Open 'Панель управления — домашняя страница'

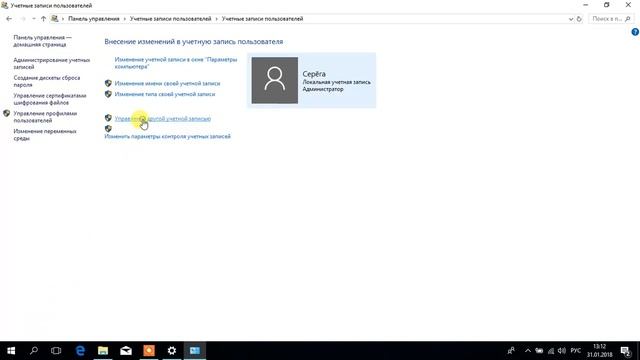[x=42, y=41]
